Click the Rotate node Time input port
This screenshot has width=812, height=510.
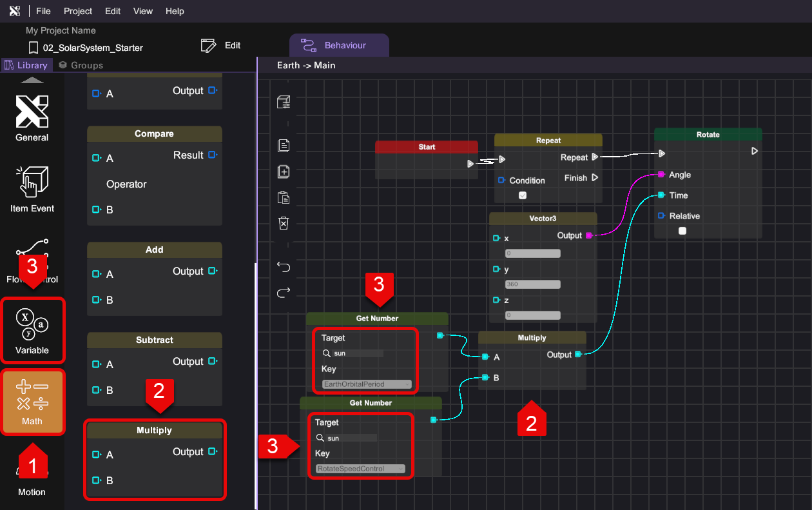pos(661,195)
